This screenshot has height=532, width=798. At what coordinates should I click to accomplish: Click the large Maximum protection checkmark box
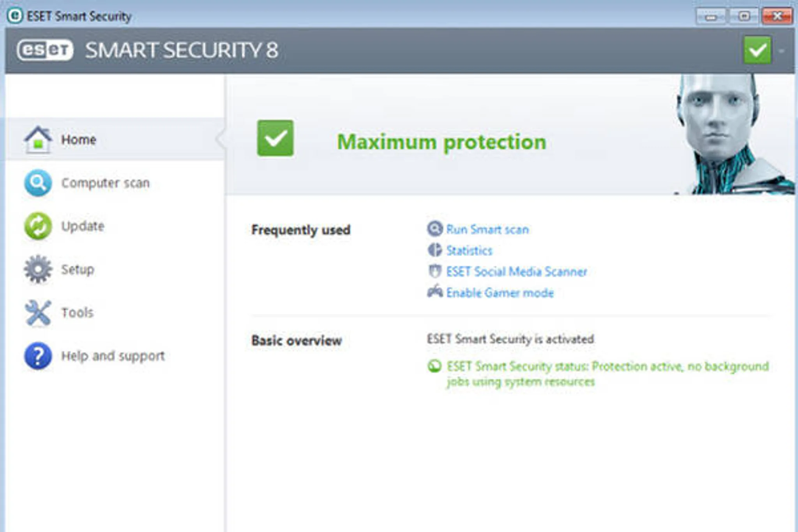tap(275, 138)
